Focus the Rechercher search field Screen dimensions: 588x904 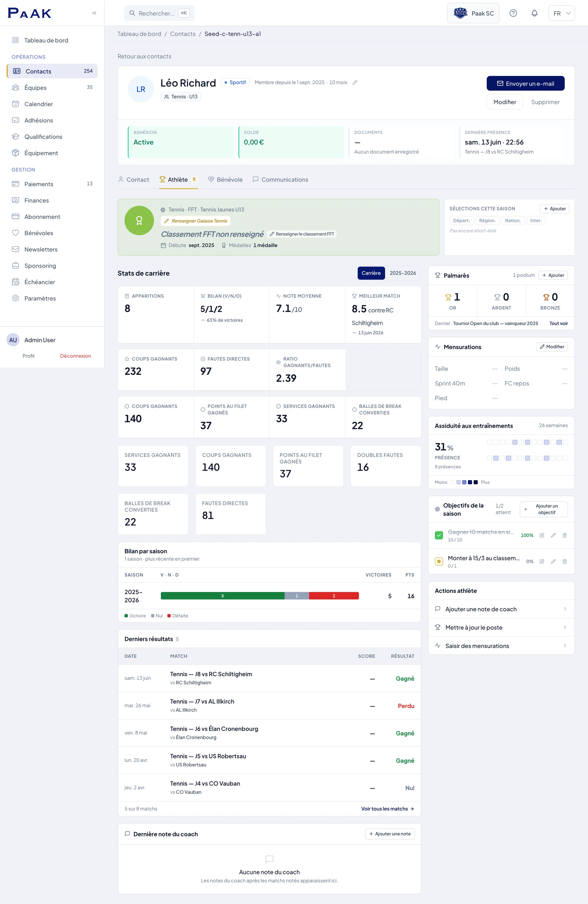(159, 13)
